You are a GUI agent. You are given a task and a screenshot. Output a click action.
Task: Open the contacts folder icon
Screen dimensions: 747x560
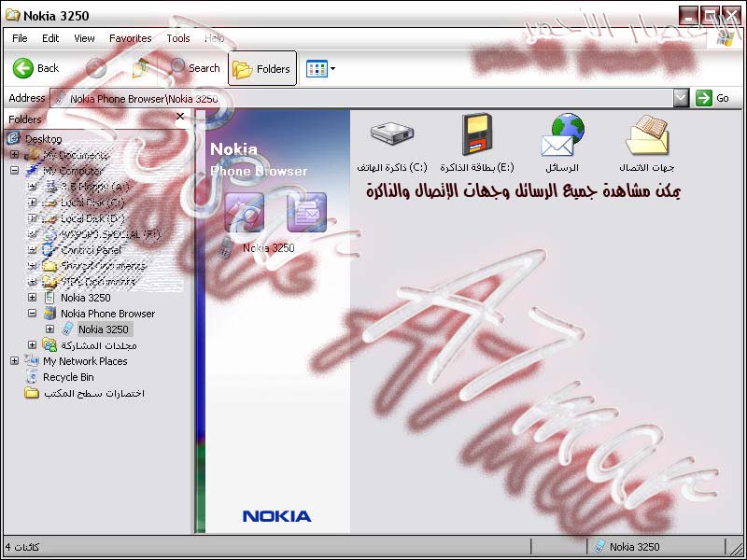647,135
